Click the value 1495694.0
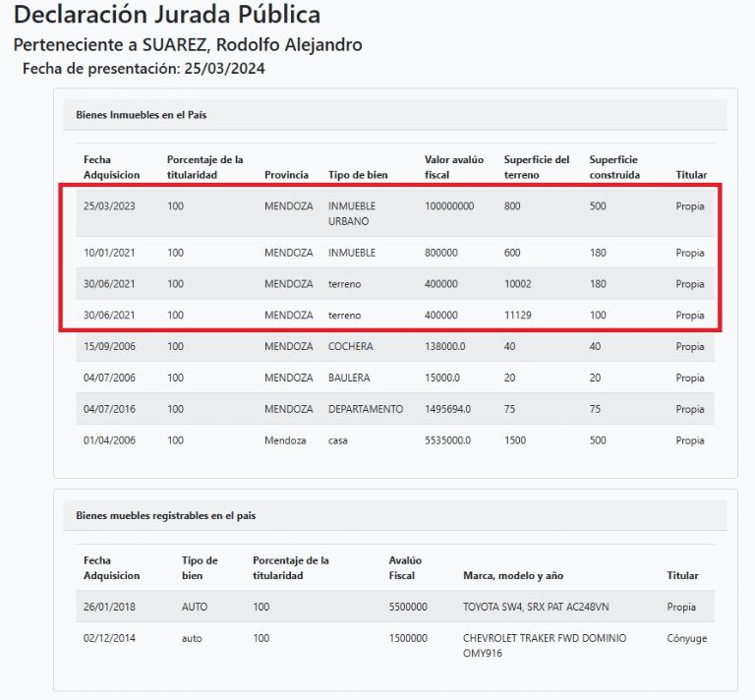The height and width of the screenshot is (700, 755). pyautogui.click(x=447, y=409)
